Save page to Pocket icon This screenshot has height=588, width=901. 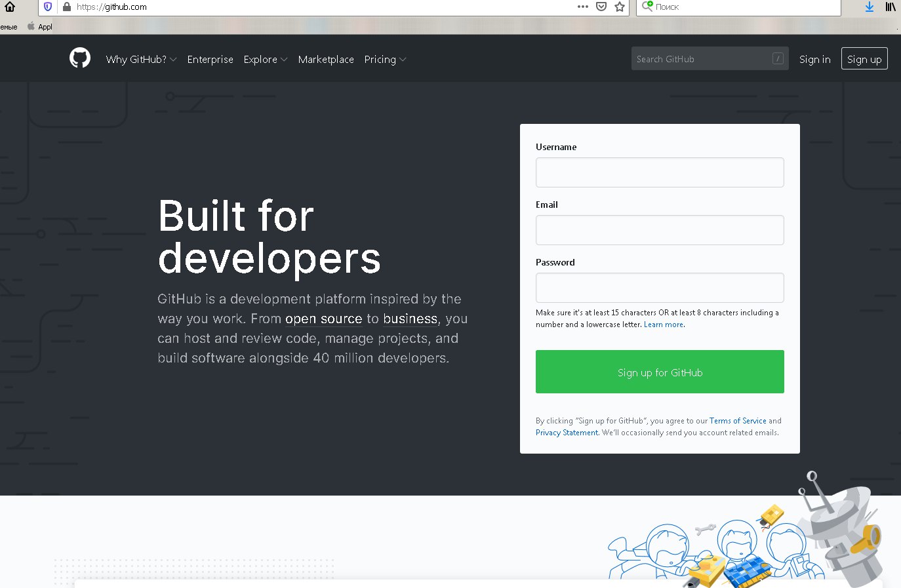(601, 7)
